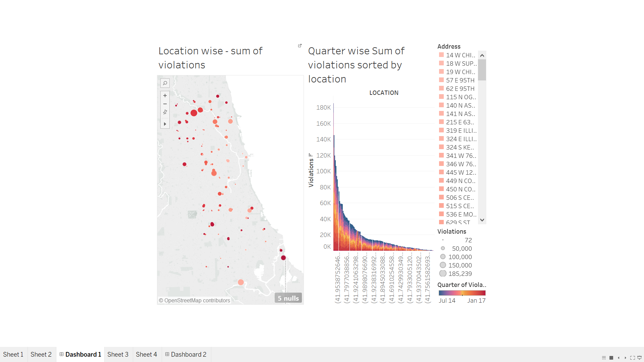Screen dimensions: 644x362
Task: Switch to the Sheet 2 tab
Action: click(x=41, y=354)
